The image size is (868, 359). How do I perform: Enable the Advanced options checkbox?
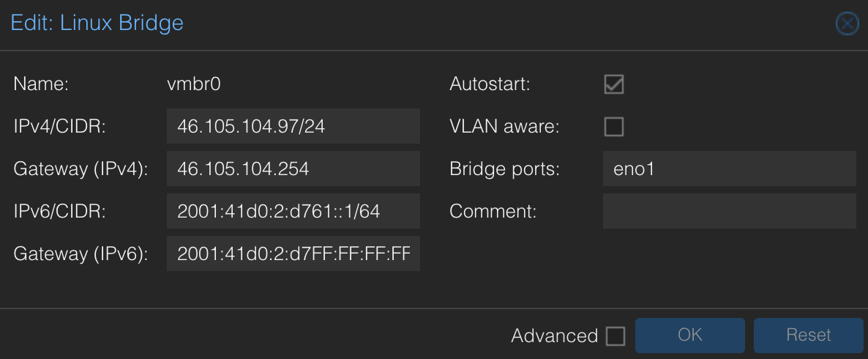coord(616,336)
